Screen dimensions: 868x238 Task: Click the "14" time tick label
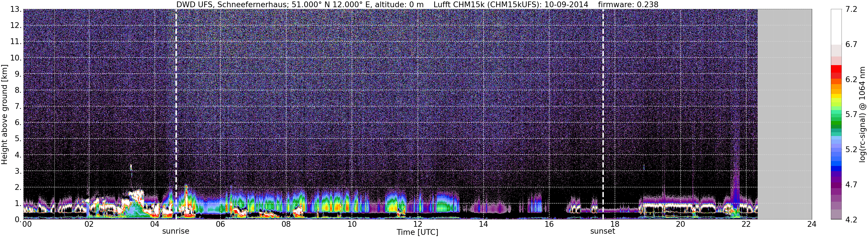pyautogui.click(x=483, y=224)
